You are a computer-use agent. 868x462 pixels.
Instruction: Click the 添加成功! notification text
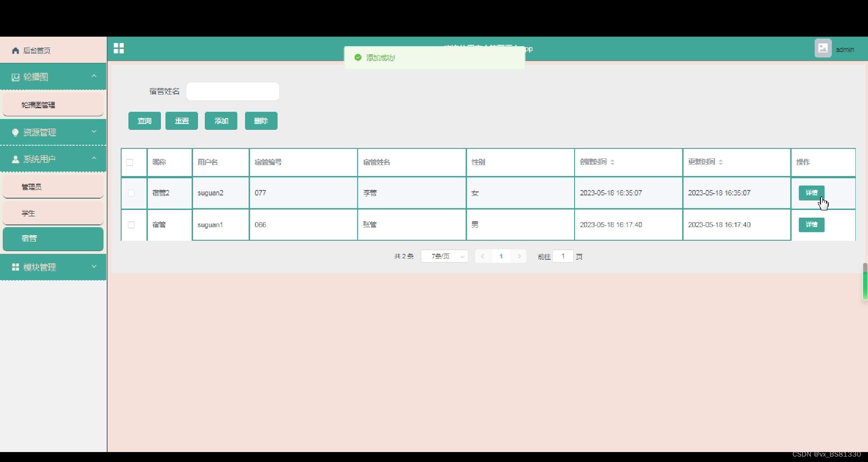(x=381, y=58)
